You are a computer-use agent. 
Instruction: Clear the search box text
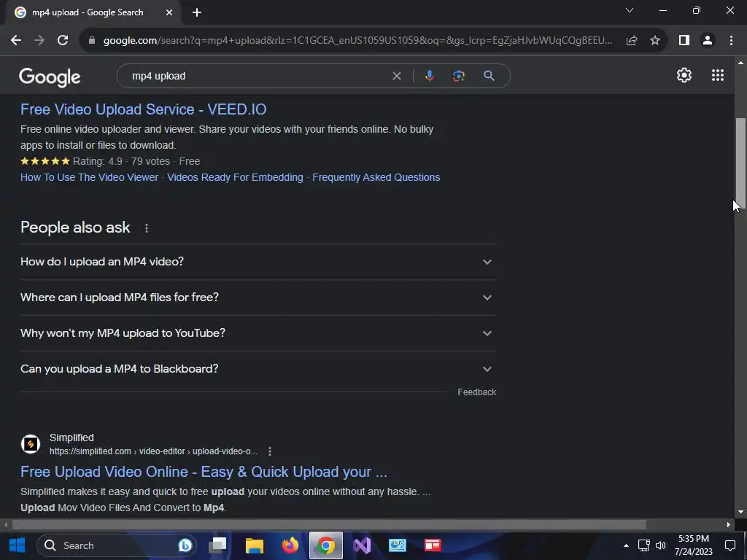pyautogui.click(x=396, y=76)
